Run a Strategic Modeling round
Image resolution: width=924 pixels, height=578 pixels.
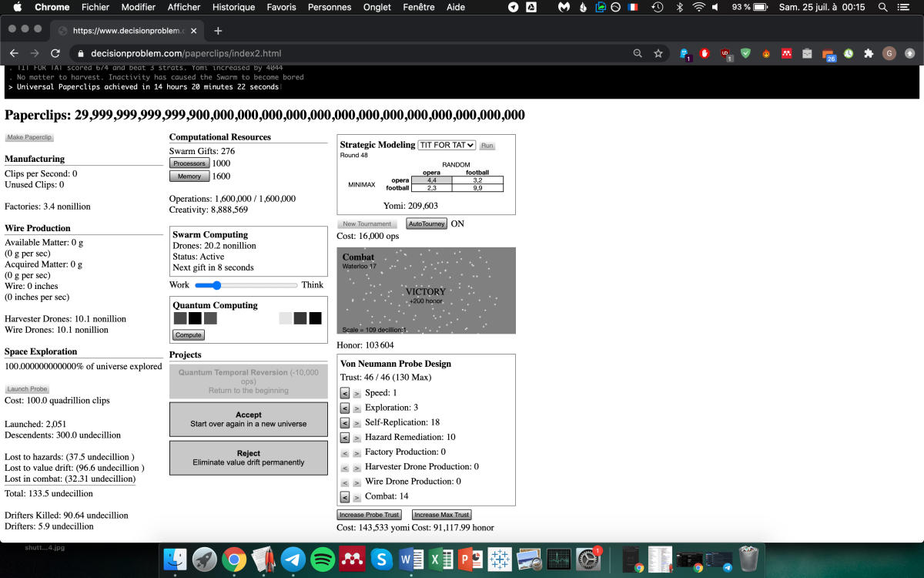click(x=487, y=145)
